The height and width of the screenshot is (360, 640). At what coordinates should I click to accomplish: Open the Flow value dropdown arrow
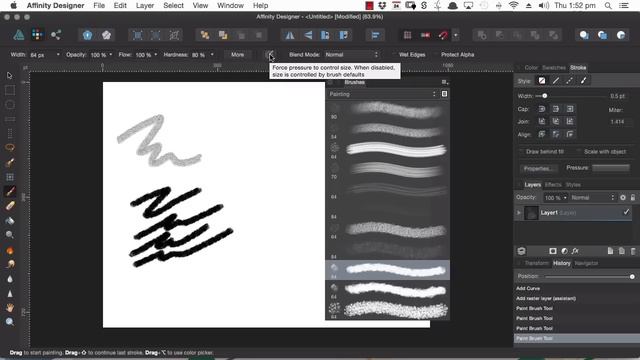point(156,55)
